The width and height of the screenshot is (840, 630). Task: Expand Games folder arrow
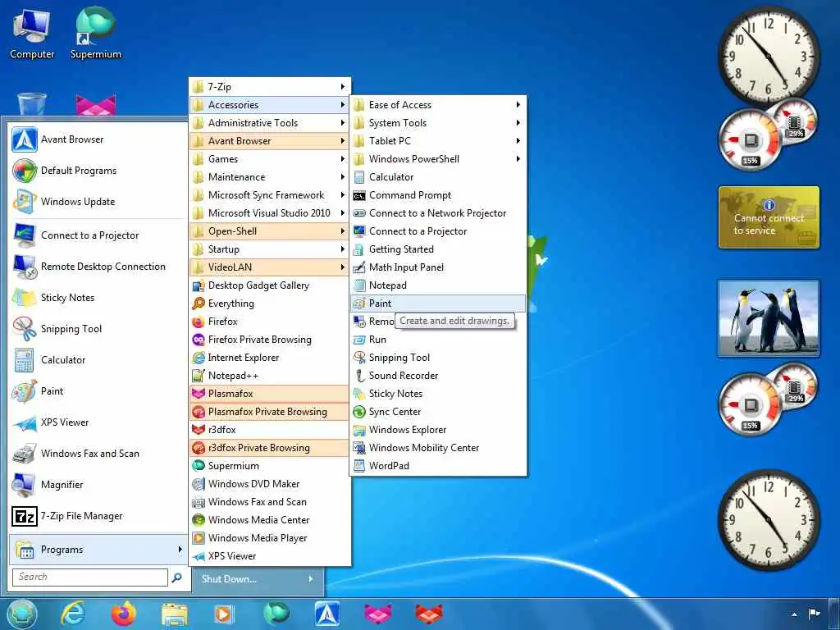coord(342,158)
